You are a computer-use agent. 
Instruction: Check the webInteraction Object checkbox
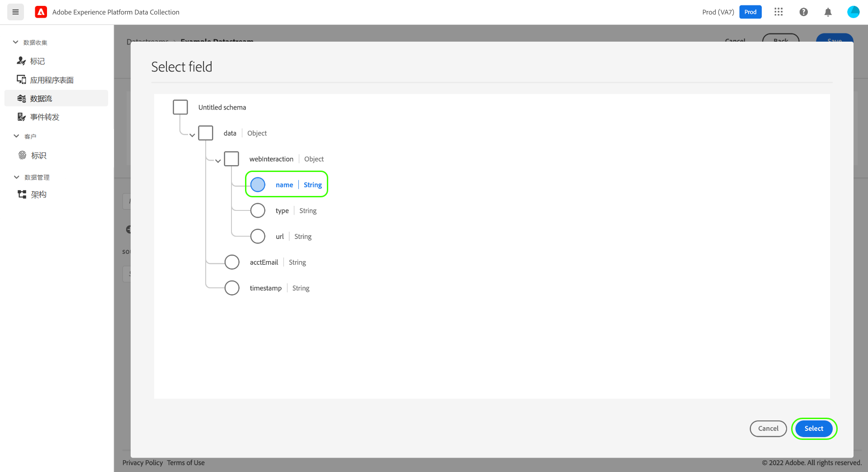coord(231,159)
